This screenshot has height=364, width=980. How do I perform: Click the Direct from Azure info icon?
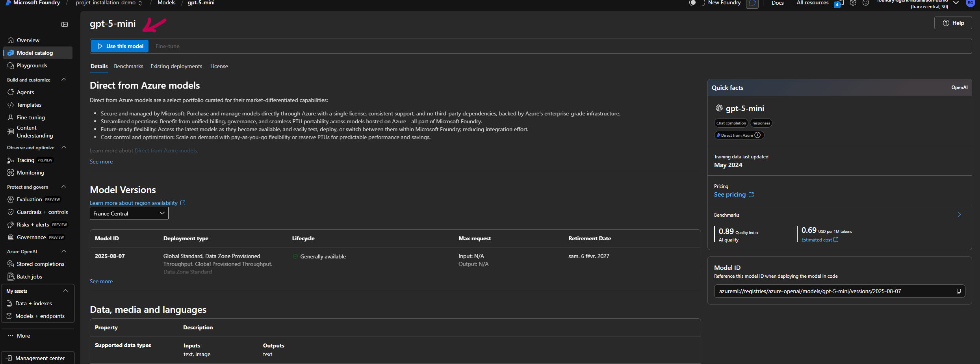757,135
